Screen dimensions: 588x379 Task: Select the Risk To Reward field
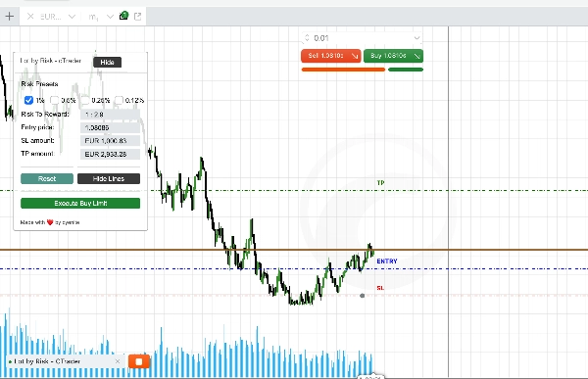click(x=110, y=115)
